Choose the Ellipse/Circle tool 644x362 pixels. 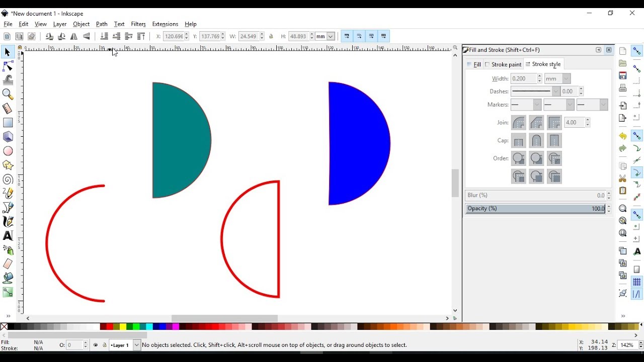click(8, 151)
